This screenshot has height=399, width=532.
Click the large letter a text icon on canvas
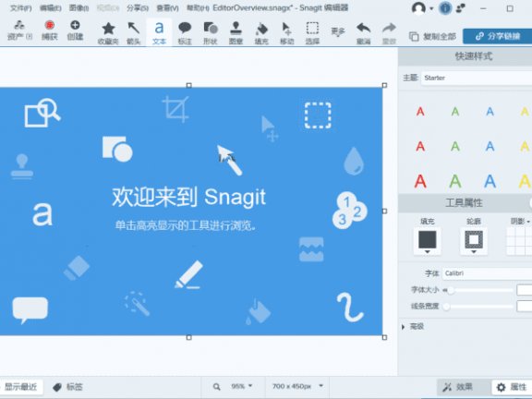pyautogui.click(x=42, y=213)
